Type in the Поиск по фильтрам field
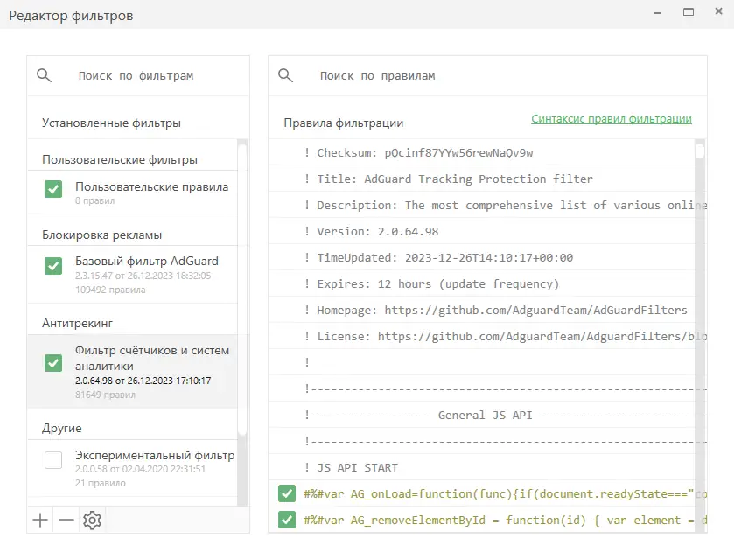Image resolution: width=734 pixels, height=560 pixels. click(149, 76)
